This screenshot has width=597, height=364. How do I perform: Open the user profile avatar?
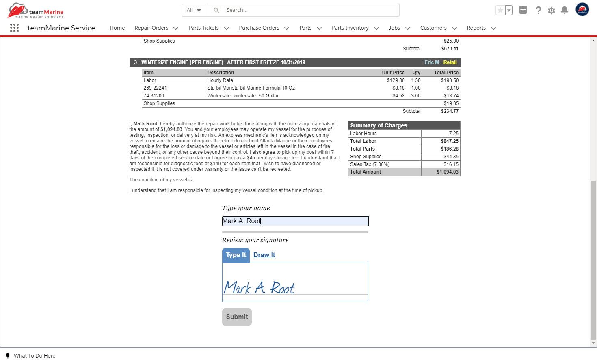(x=582, y=10)
